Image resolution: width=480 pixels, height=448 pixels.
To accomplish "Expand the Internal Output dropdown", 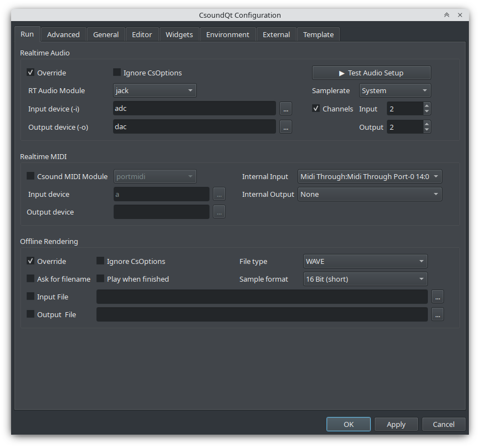I will [370, 195].
